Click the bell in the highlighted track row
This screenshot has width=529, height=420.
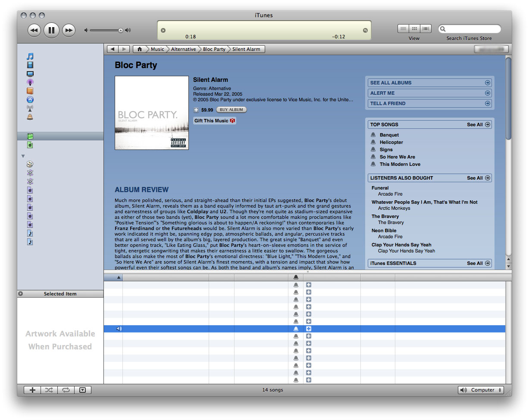pos(296,329)
